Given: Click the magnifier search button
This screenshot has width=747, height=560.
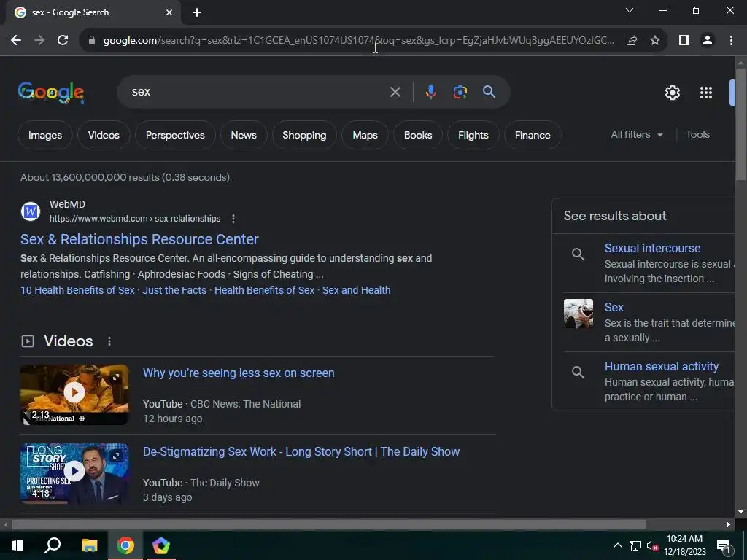Looking at the screenshot, I should pyautogui.click(x=489, y=92).
